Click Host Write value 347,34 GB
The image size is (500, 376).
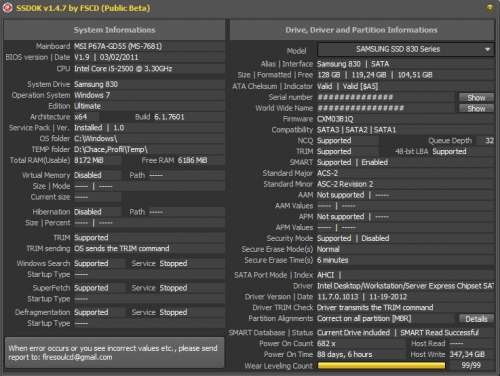(467, 354)
